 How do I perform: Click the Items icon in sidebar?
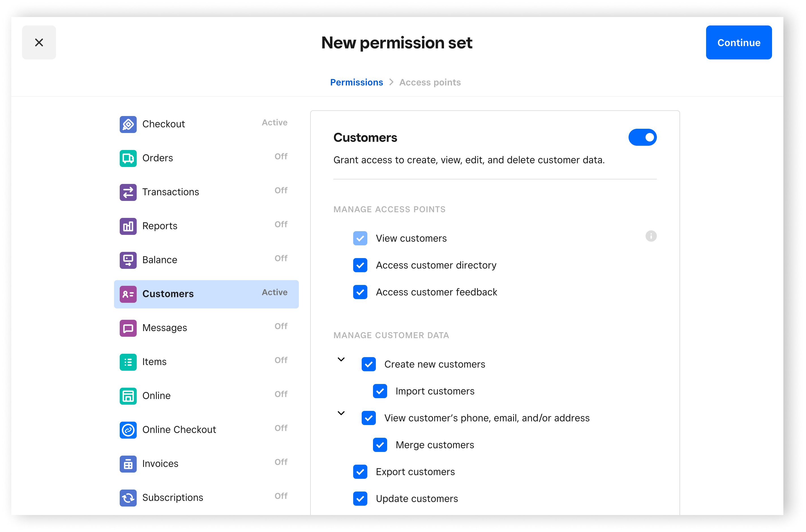tap(128, 362)
